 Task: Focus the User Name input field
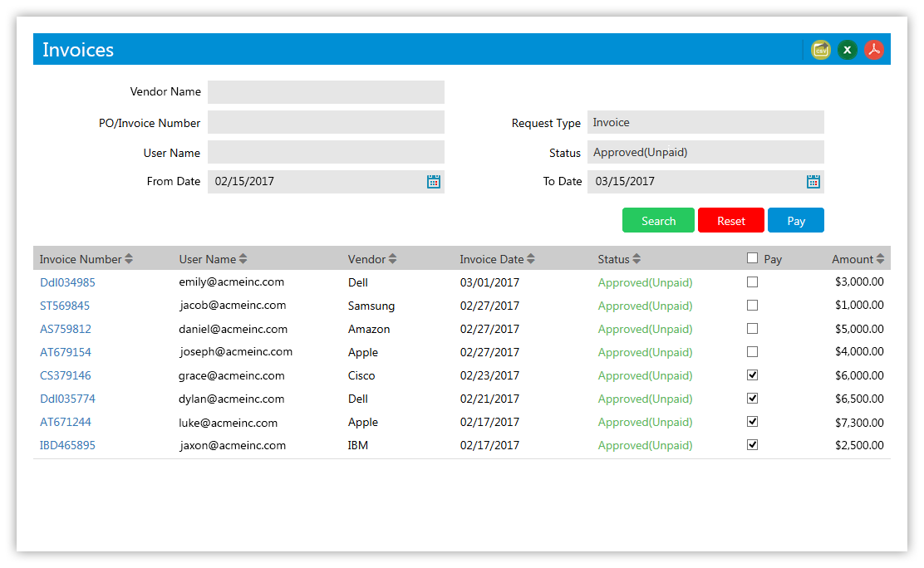[x=326, y=152]
